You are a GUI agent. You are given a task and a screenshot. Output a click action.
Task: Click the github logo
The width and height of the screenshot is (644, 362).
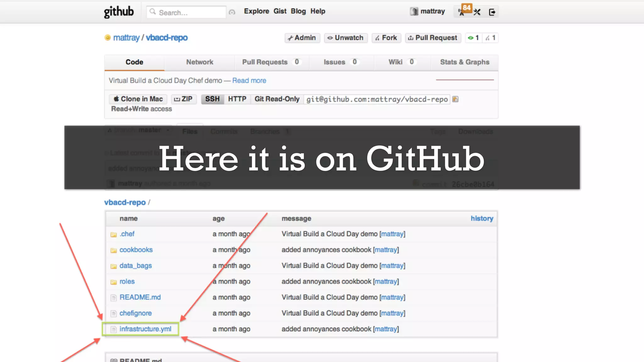(119, 12)
